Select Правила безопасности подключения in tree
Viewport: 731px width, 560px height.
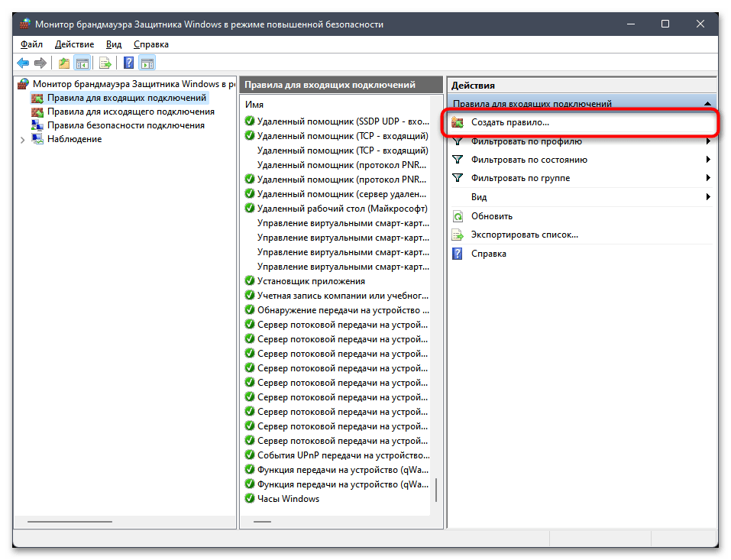125,125
